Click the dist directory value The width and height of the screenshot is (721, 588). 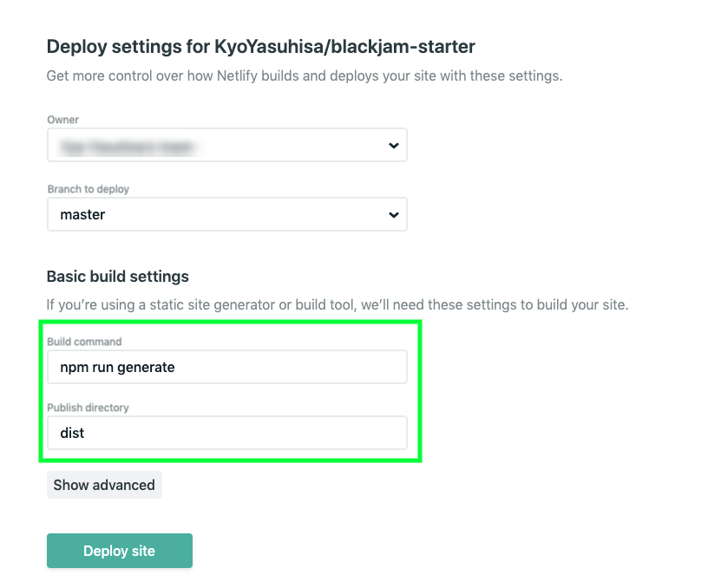[72, 433]
